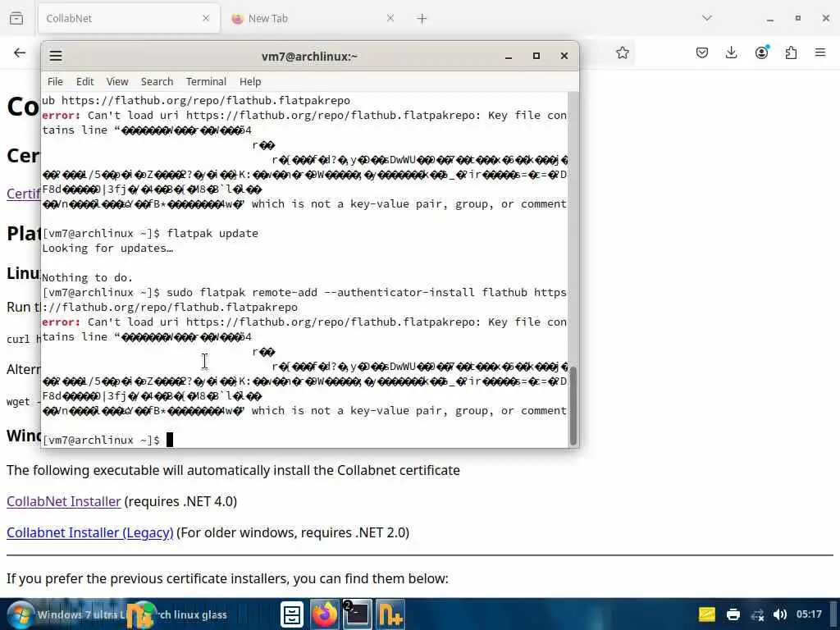The height and width of the screenshot is (630, 840).
Task: Open the Terminal menu
Action: coord(206,81)
